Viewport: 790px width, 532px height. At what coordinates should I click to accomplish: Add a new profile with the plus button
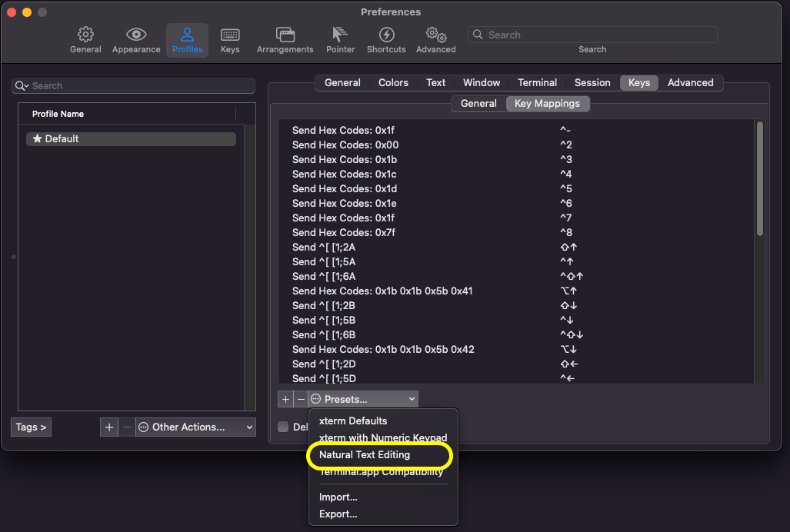point(108,427)
